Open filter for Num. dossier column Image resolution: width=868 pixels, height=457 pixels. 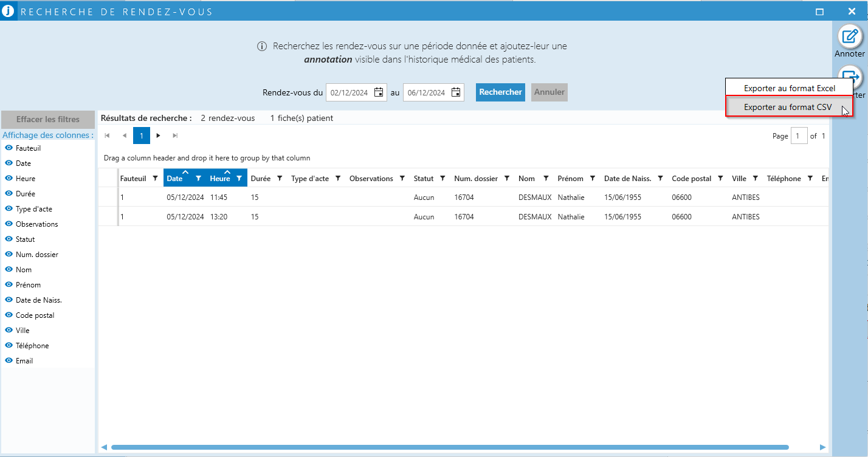[x=507, y=179]
